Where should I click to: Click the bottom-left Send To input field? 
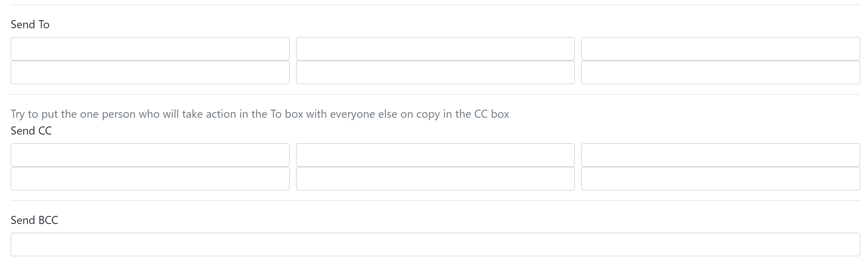click(150, 72)
